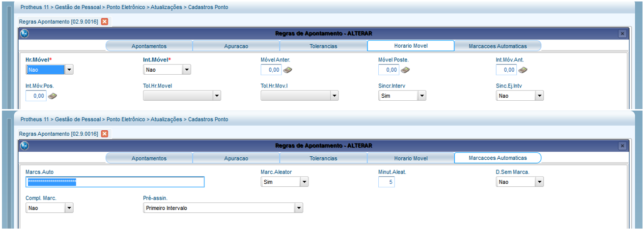
Task: Open the calculator beside Int.Móv.Pos. field
Action: pyautogui.click(x=53, y=96)
